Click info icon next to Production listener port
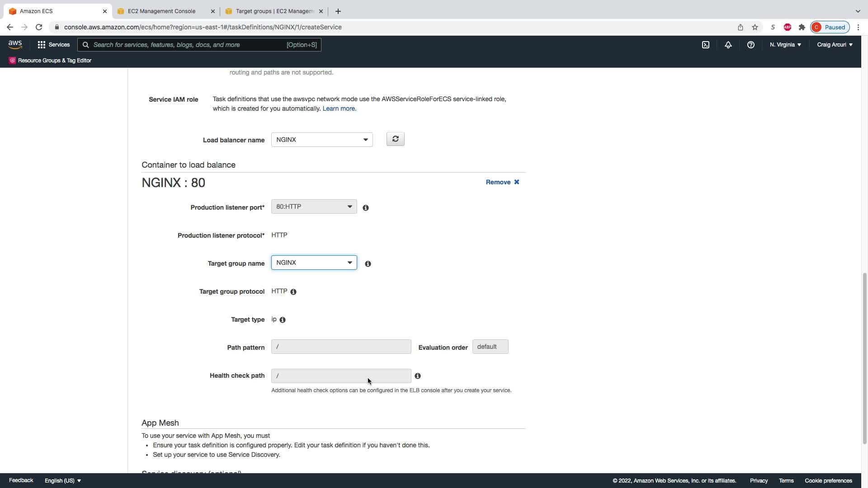Screen dimensions: 868x488 coord(366,208)
